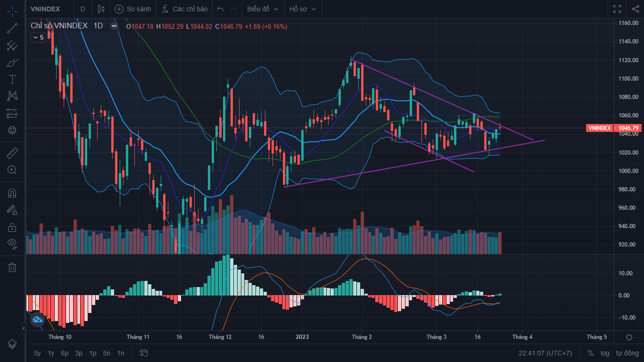
Task: Activate the zoom-in magnifier tool
Action: point(12,170)
